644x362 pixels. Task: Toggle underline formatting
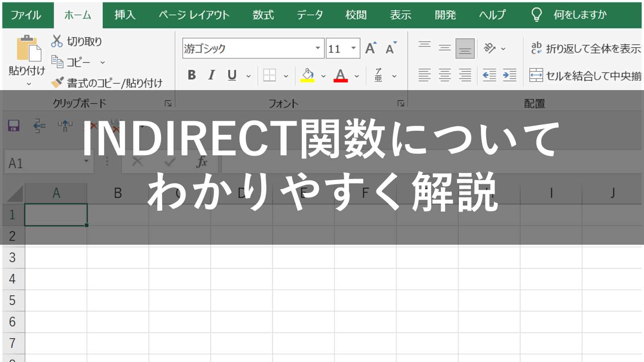point(232,75)
